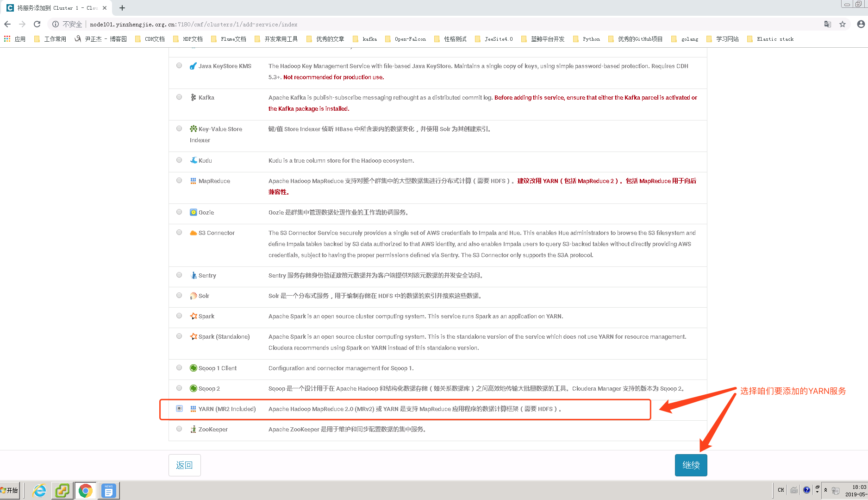Open the notes app taskbar icon
This screenshot has height=500, width=868.
108,490
